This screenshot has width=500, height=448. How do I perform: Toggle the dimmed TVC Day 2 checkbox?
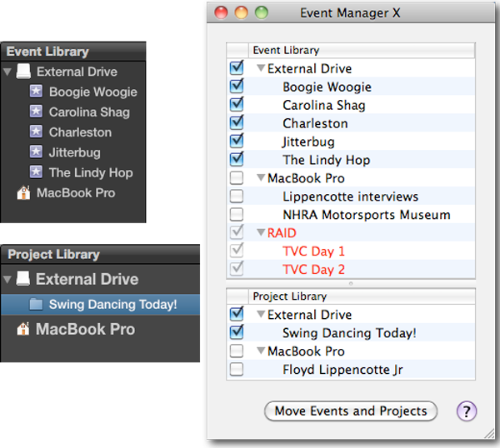pyautogui.click(x=237, y=269)
